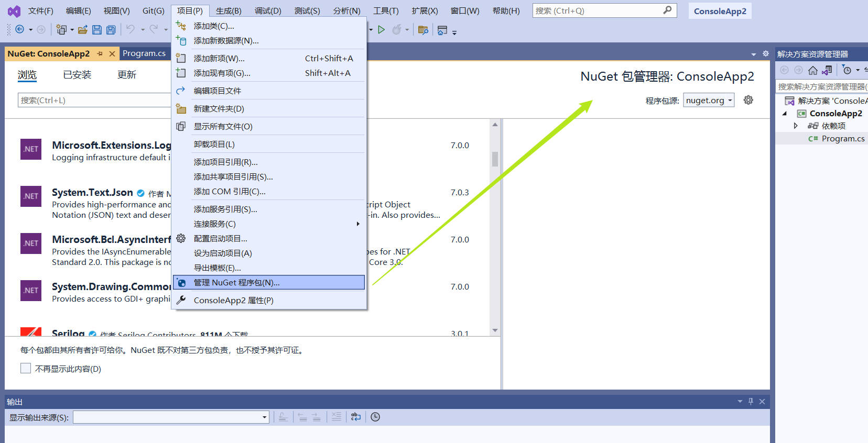Collapse the ConsoleApp2 project node
The width and height of the screenshot is (868, 443).
pos(785,113)
